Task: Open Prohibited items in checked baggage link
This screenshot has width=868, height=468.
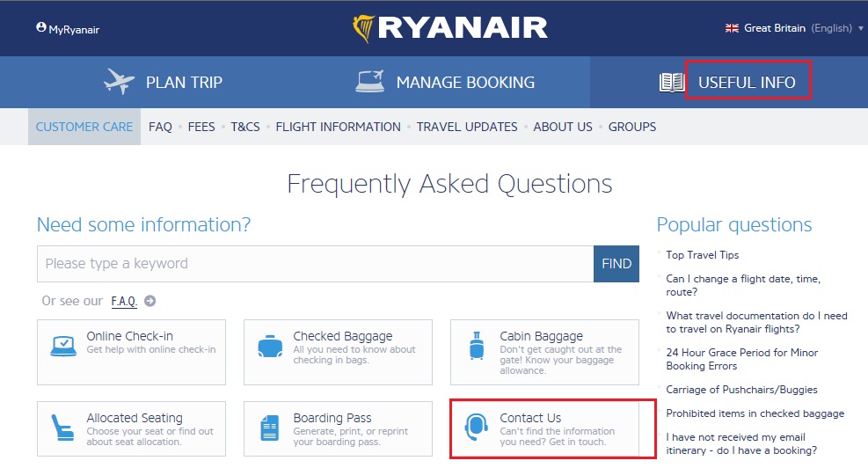Action: (x=755, y=413)
